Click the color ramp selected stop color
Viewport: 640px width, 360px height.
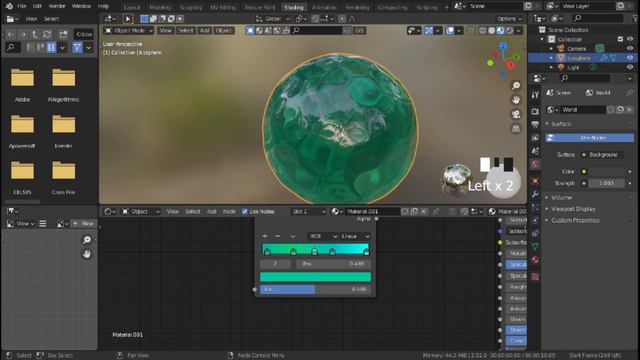point(316,277)
